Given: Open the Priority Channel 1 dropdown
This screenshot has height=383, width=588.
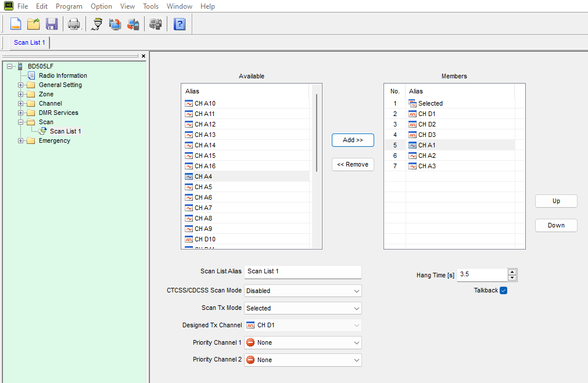Looking at the screenshot, I should tap(303, 342).
